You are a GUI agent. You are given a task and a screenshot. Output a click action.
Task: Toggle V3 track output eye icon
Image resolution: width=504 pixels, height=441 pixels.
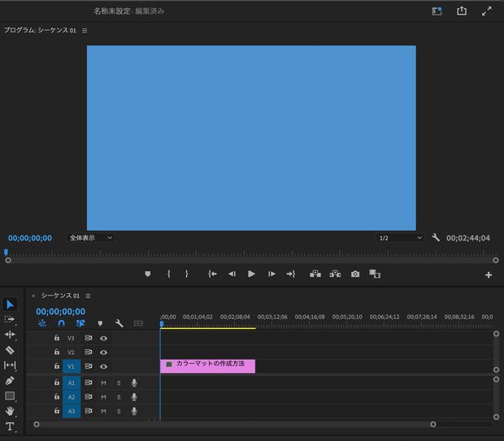[103, 338]
